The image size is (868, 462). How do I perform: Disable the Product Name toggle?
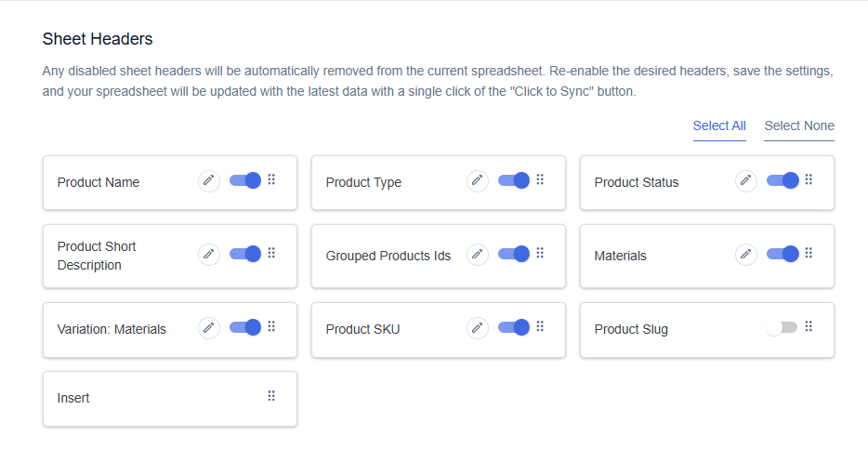tap(245, 180)
